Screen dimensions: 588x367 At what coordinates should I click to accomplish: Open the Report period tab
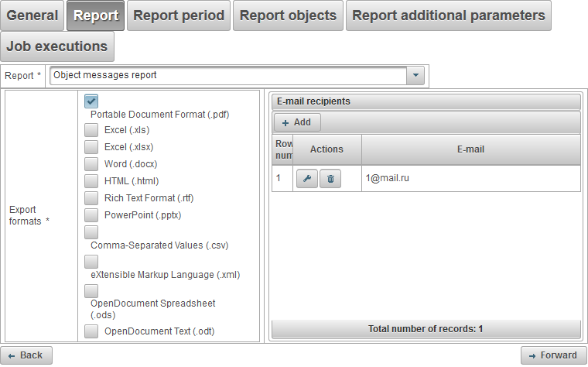pyautogui.click(x=179, y=15)
